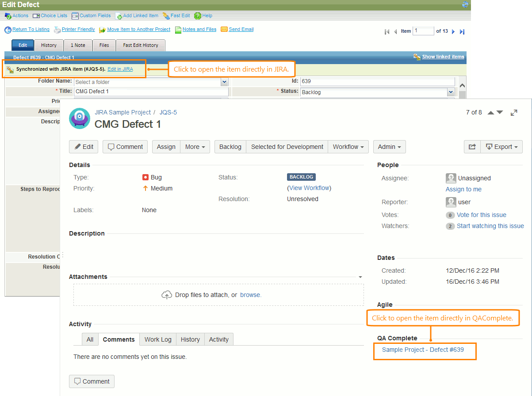This screenshot has height=396, width=532.
Task: Go to next JIRA issue arrow
Action: [x=500, y=112]
